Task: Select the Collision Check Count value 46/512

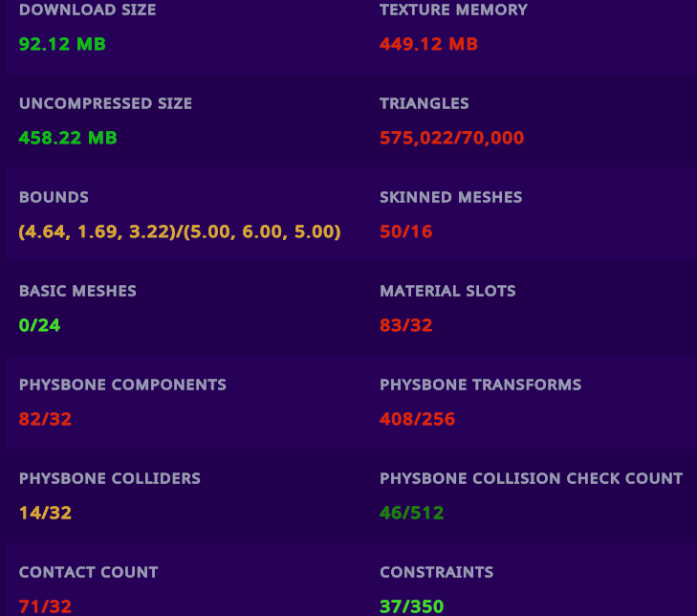Action: (412, 514)
